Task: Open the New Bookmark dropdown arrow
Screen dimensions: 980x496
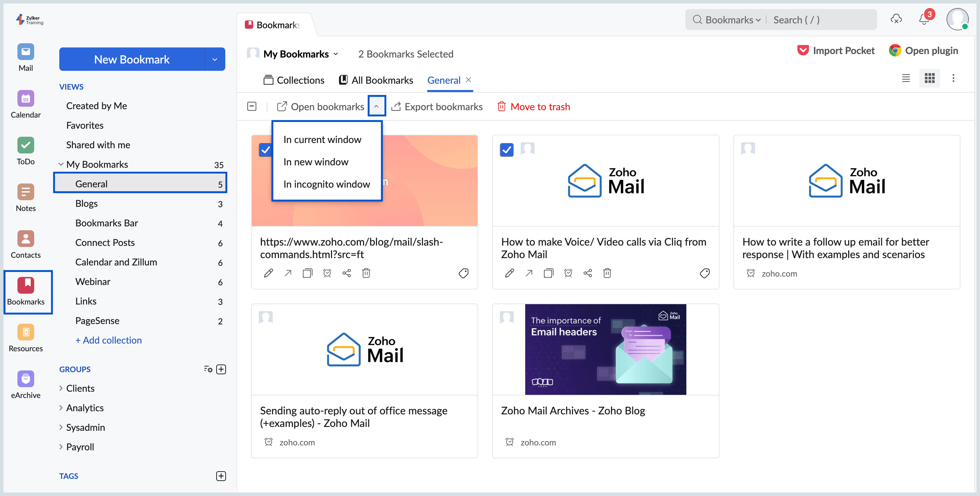Action: [x=214, y=59]
